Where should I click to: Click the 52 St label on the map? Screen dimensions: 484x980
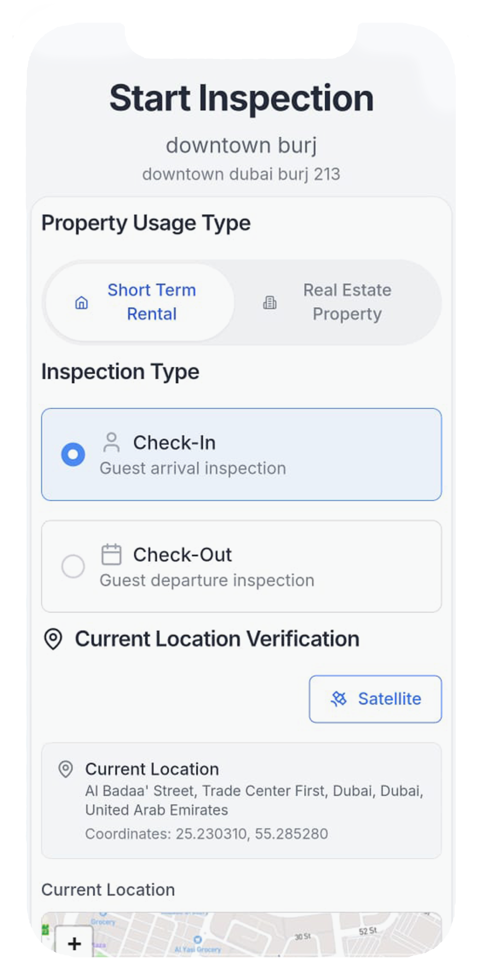click(368, 931)
